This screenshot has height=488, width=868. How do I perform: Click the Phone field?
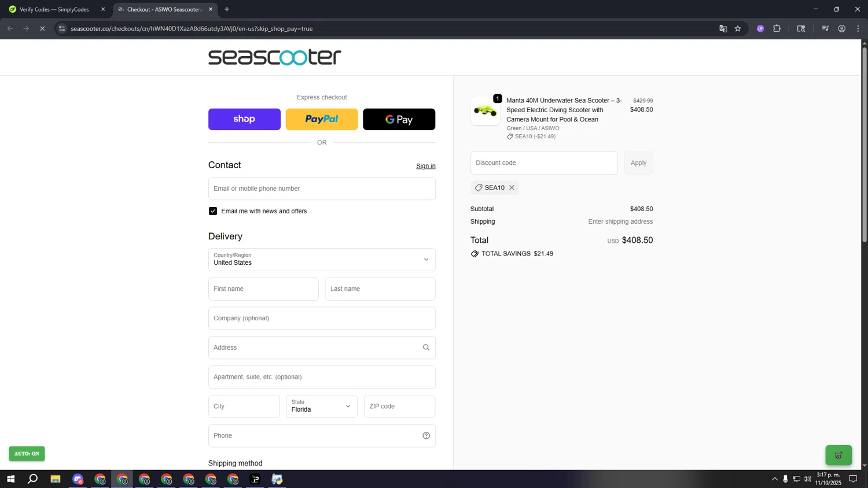tap(322, 435)
